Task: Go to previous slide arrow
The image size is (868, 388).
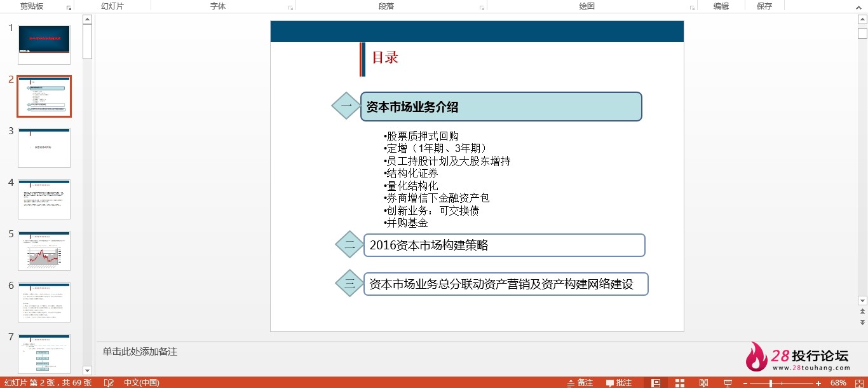Action: pyautogui.click(x=862, y=311)
